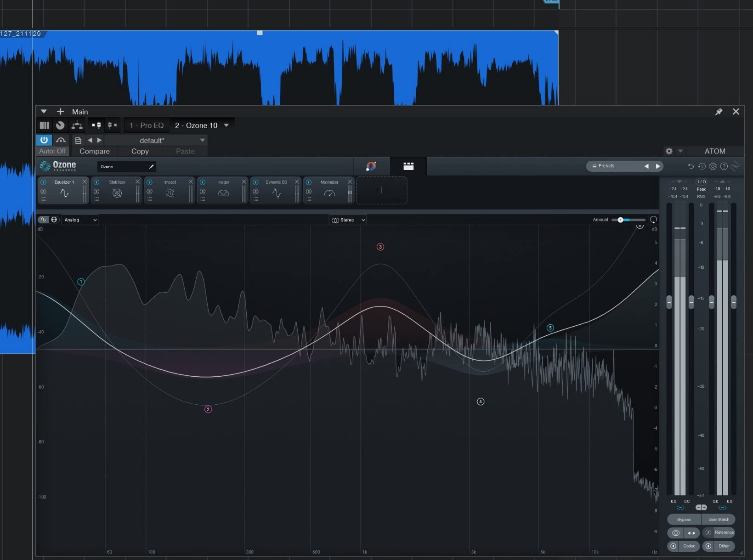The image size is (753, 560).
Task: Click the Ozone undo arrow icon
Action: coord(691,166)
